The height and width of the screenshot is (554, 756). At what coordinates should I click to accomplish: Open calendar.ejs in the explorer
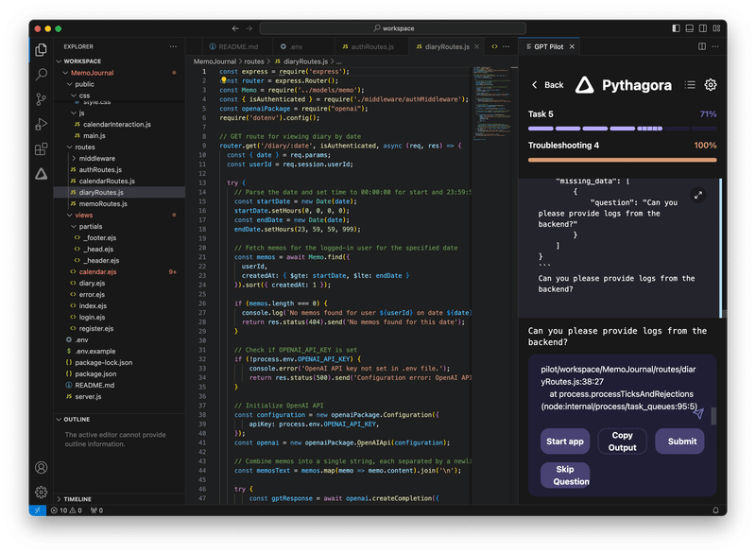coord(97,272)
